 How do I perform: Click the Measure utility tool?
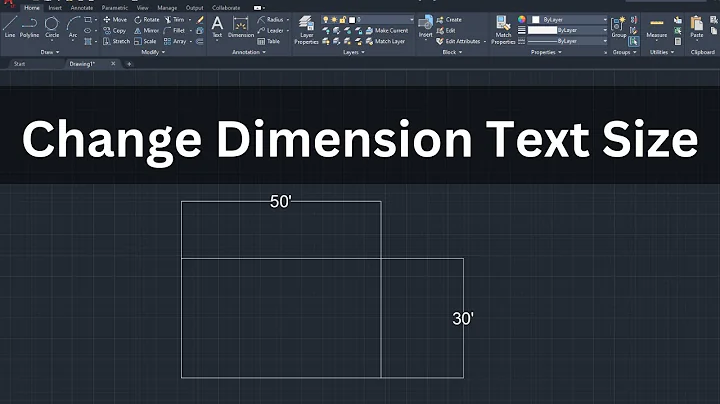(657, 27)
